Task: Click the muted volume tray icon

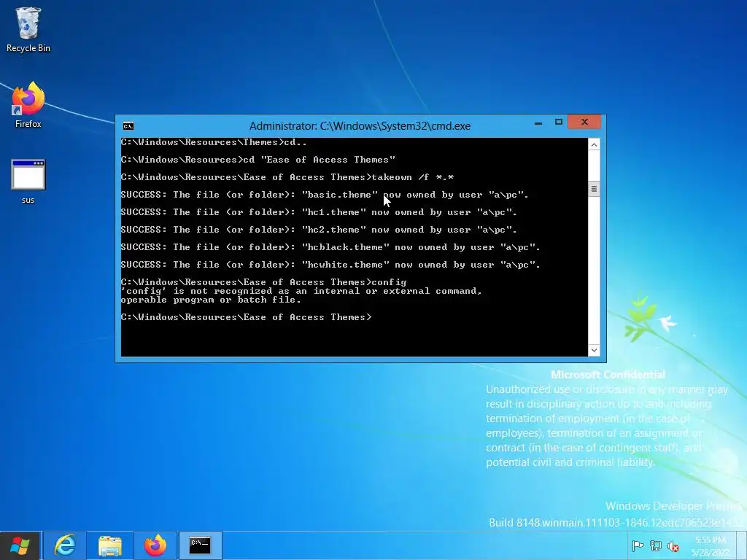Action: pyautogui.click(x=673, y=546)
